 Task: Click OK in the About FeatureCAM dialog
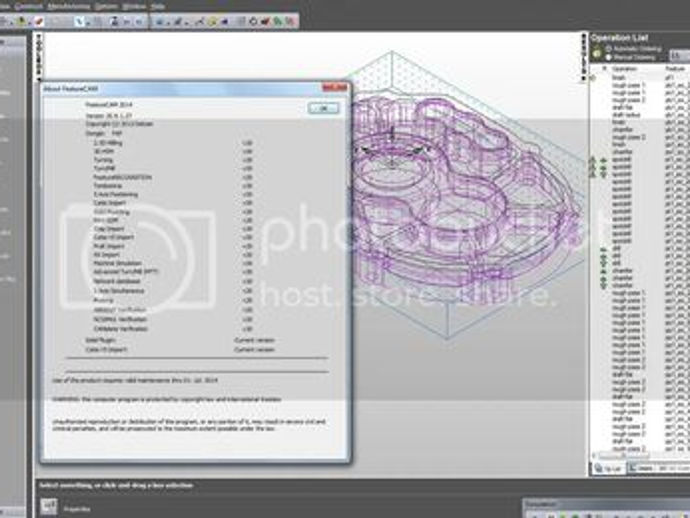[323, 108]
